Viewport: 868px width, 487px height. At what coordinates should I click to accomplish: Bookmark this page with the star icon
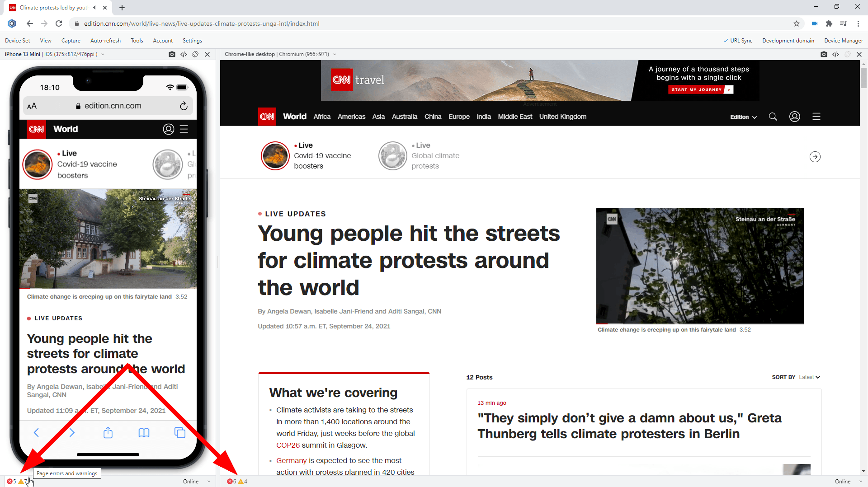point(796,23)
